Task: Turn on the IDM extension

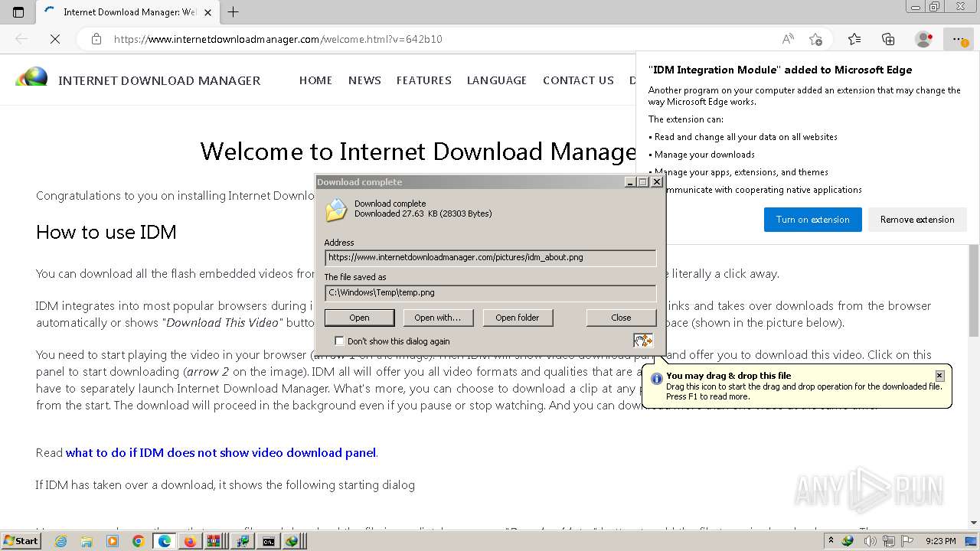Action: [813, 220]
